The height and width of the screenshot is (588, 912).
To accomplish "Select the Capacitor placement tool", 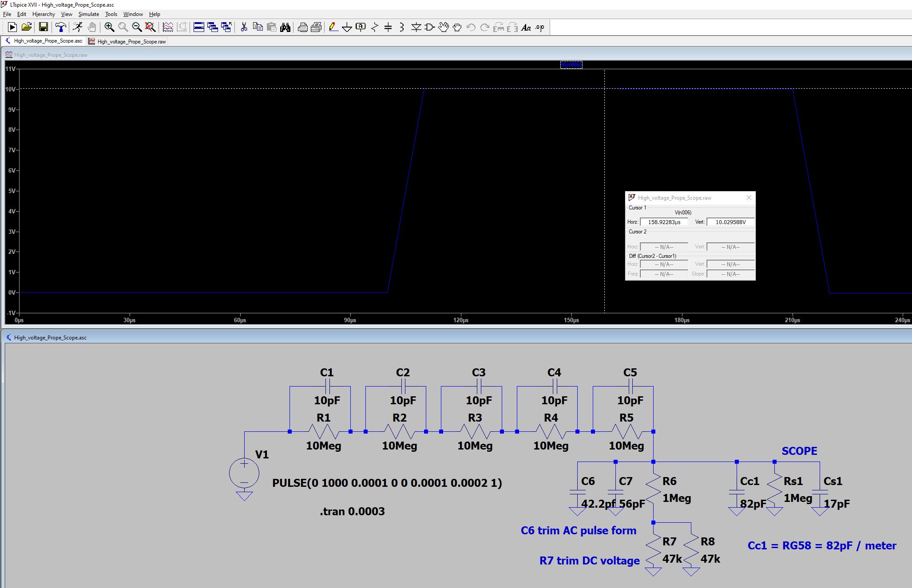I will click(389, 27).
